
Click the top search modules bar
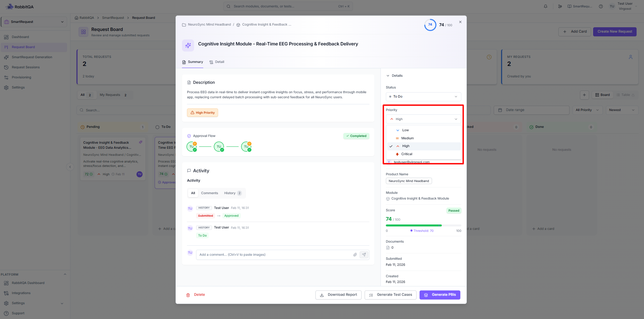click(288, 6)
